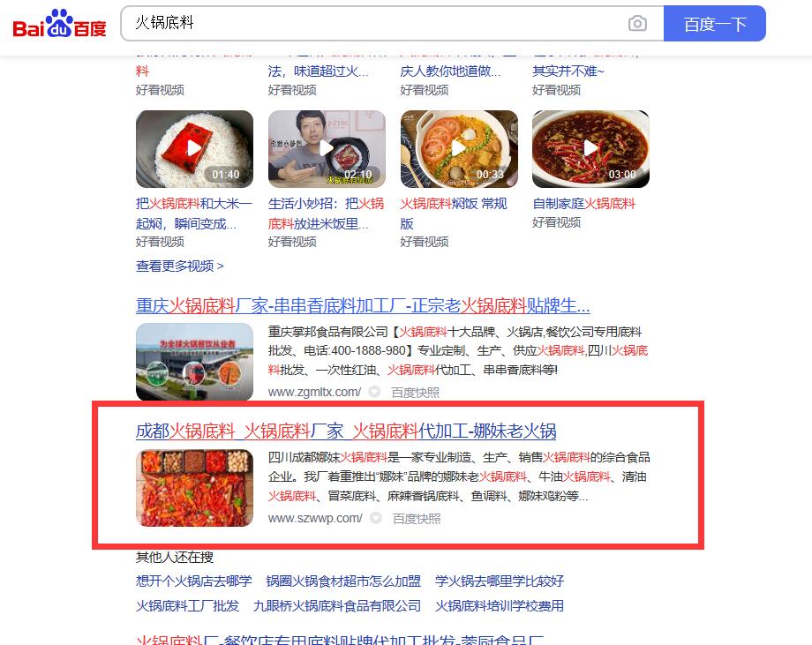
Task: Click the camera image search icon
Action: pos(637,23)
